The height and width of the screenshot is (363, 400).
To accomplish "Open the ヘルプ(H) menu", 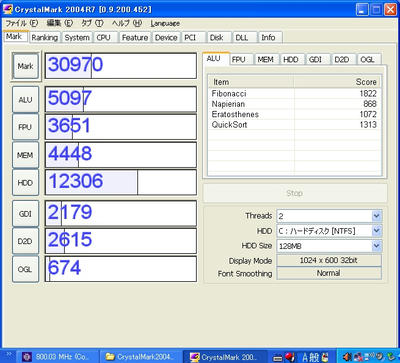I will (127, 23).
